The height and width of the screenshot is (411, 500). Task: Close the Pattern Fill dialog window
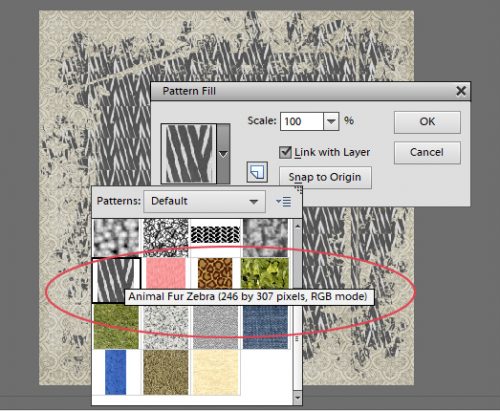coord(461,91)
